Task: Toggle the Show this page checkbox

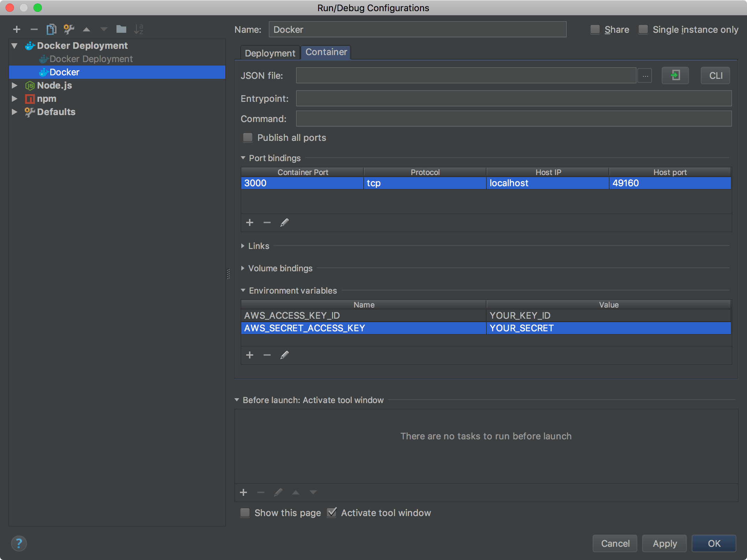Action: [x=245, y=513]
